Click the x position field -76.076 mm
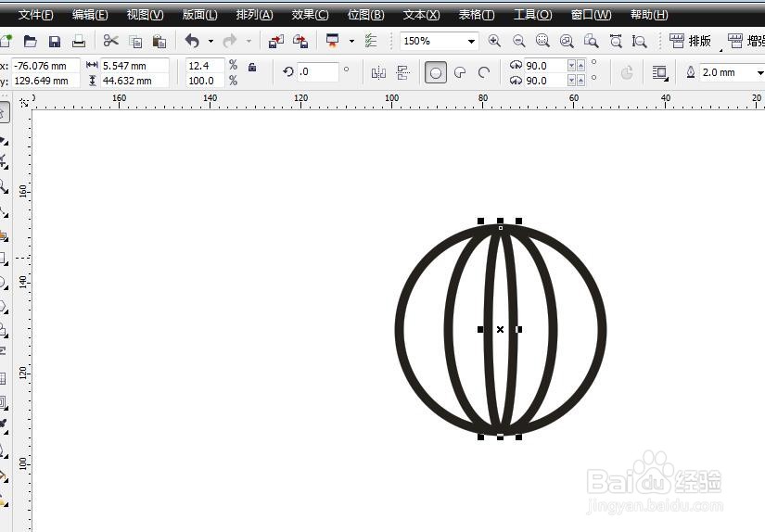Viewport: 765px width, 532px height. click(45, 66)
